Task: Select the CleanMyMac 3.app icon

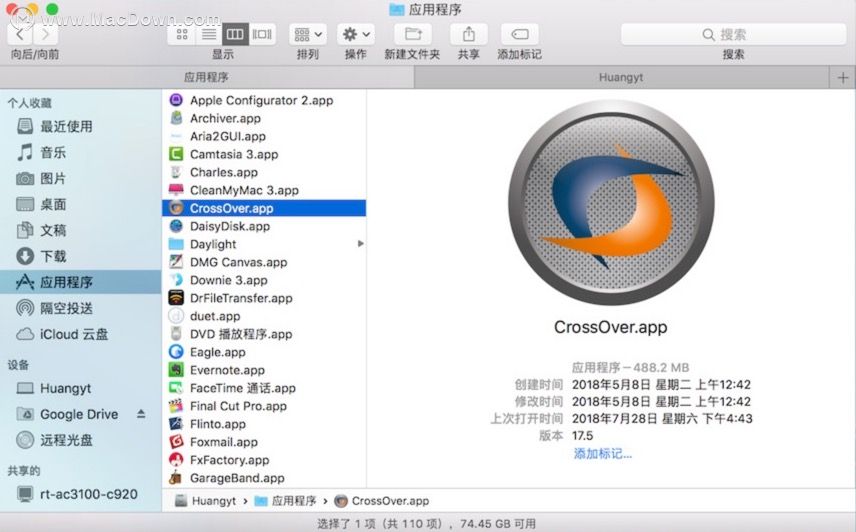Action: point(176,190)
